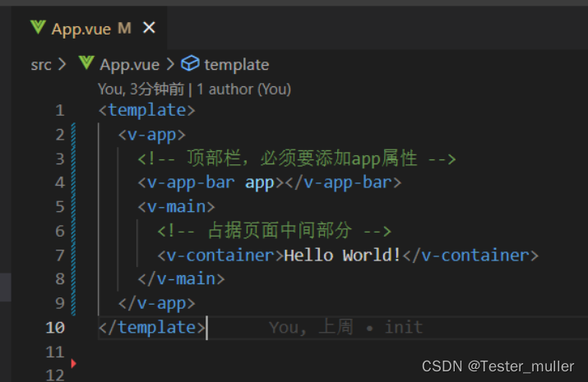588x382 pixels.
Task: Click the Vue icon in breadcrumb
Action: (x=86, y=63)
